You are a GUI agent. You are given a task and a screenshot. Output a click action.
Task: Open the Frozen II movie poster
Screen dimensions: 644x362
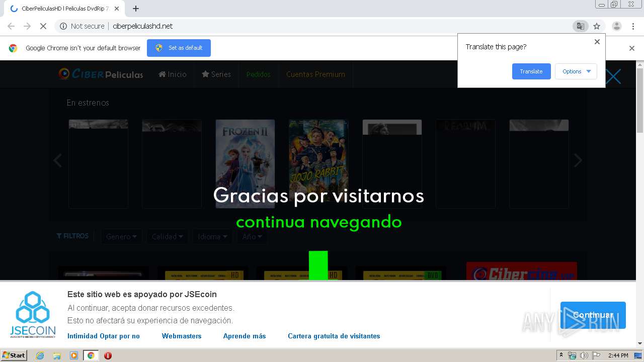coord(245,164)
